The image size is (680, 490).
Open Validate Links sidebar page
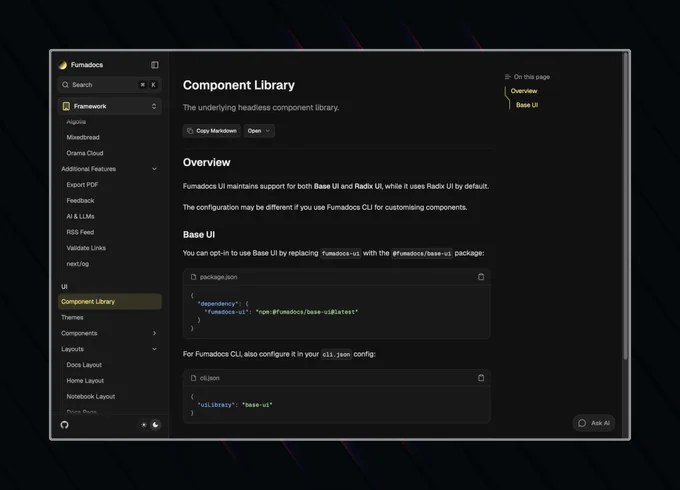(86, 248)
